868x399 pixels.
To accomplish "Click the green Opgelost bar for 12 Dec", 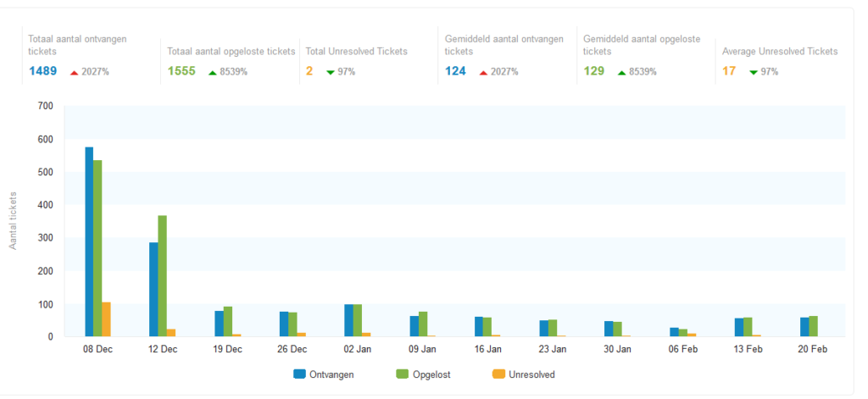I will coord(162,276).
